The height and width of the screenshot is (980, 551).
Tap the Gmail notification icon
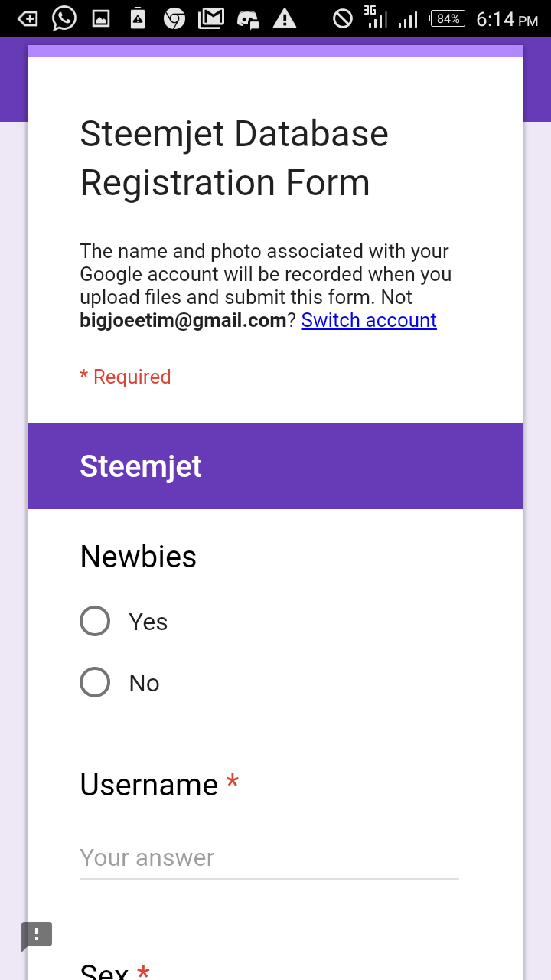(211, 18)
